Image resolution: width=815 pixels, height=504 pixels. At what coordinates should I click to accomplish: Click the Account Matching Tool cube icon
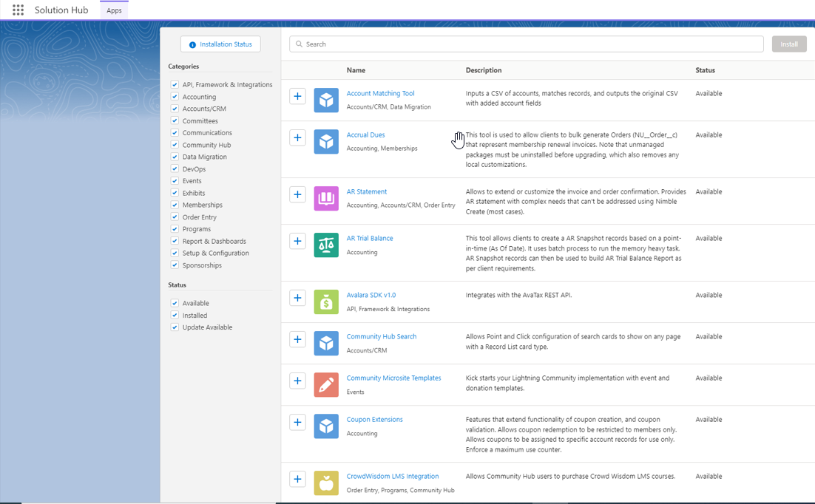(326, 100)
